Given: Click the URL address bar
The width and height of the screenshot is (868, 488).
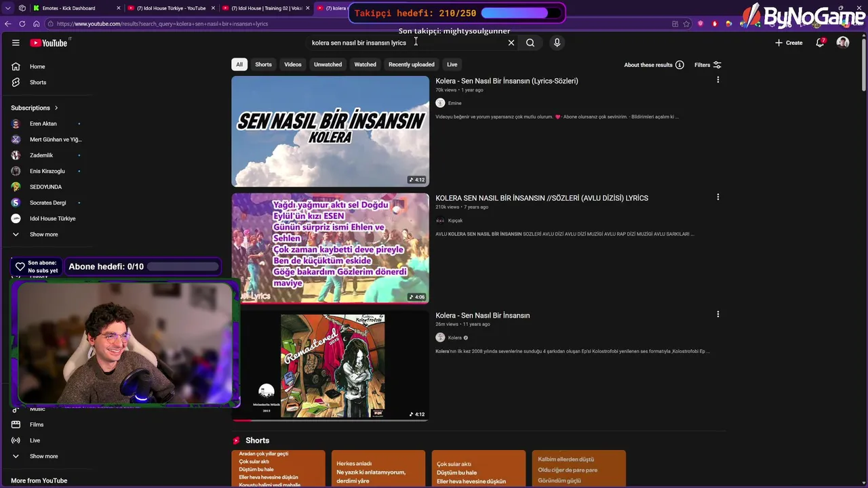Looking at the screenshot, I should 359,24.
